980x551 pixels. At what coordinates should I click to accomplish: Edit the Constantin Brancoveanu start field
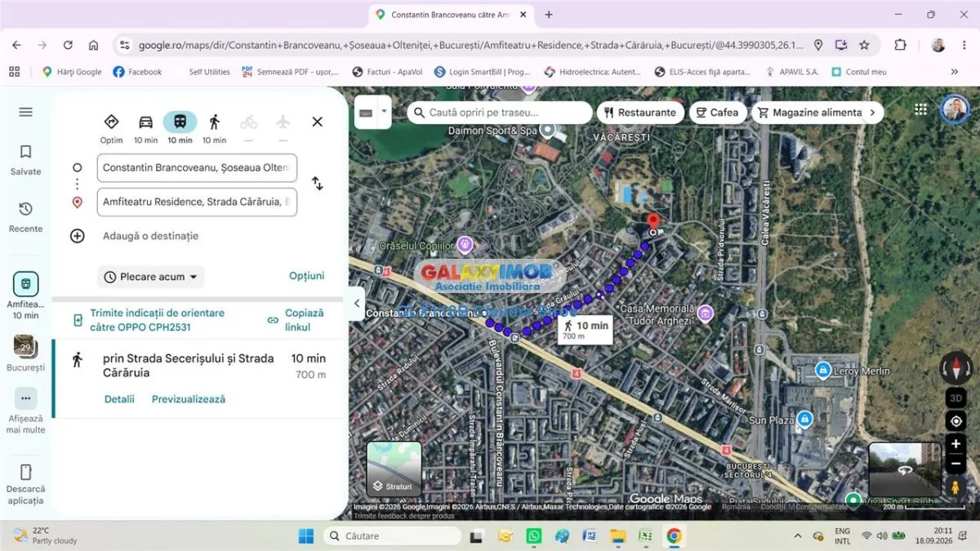point(197,168)
